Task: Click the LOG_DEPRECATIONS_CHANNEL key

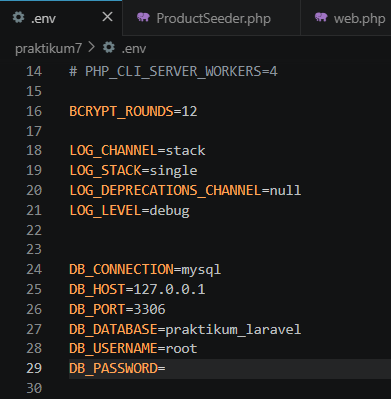Action: [165, 191]
